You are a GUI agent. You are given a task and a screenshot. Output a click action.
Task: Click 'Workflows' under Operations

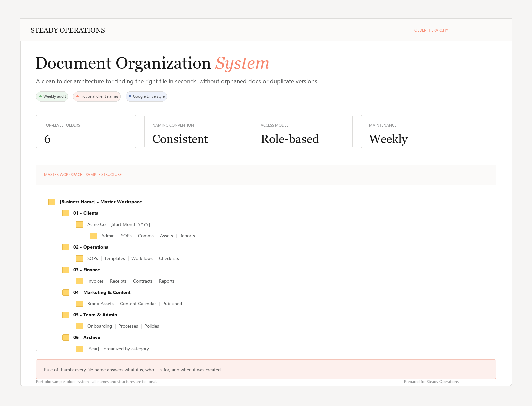coord(142,258)
